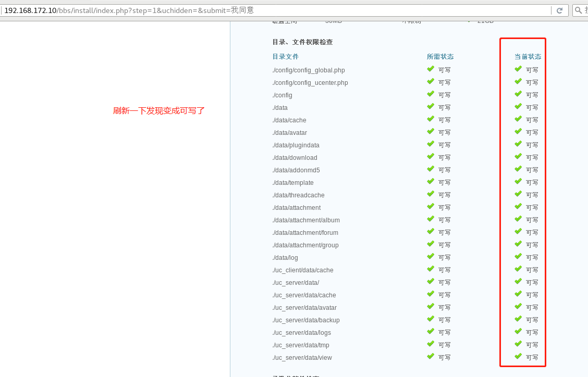The height and width of the screenshot is (377, 588).
Task: Click required-status checkmark for config_global.php
Action: tap(431, 69)
